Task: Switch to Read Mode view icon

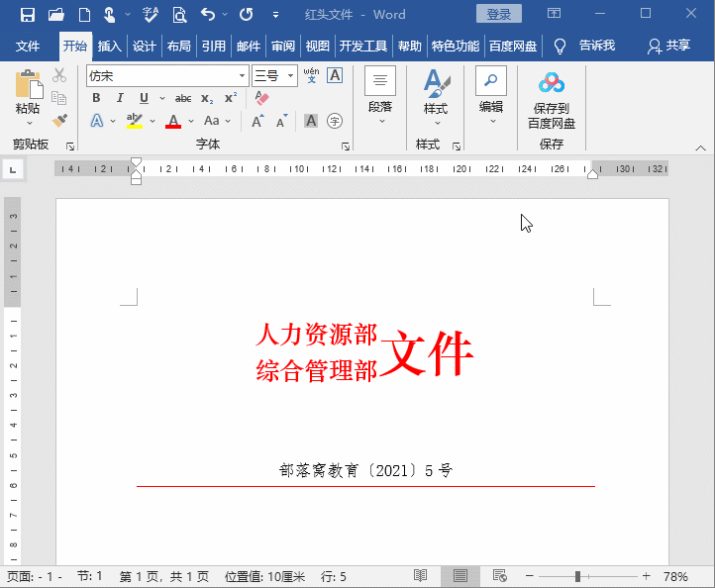Action: (x=421, y=576)
